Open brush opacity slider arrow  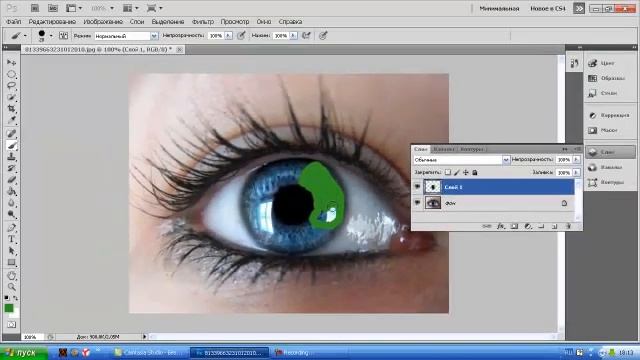228,36
